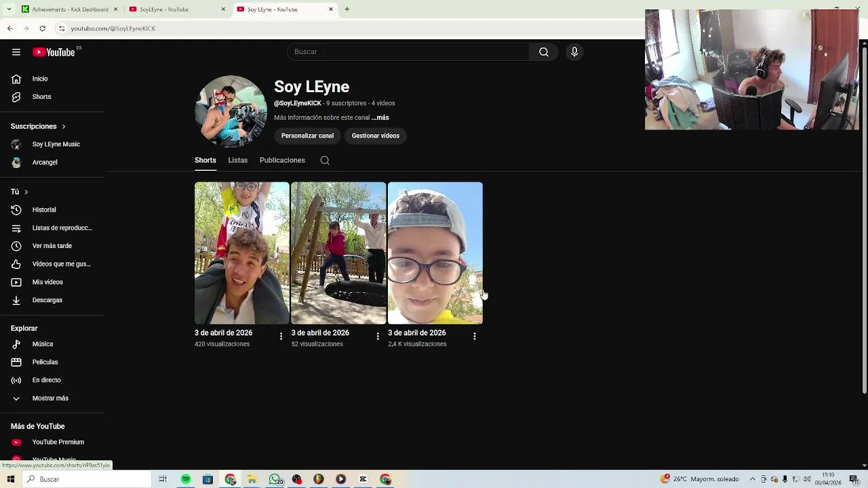The width and height of the screenshot is (868, 488).
Task: Switch to Achievements - Kick Dashboard tab
Action: point(70,9)
